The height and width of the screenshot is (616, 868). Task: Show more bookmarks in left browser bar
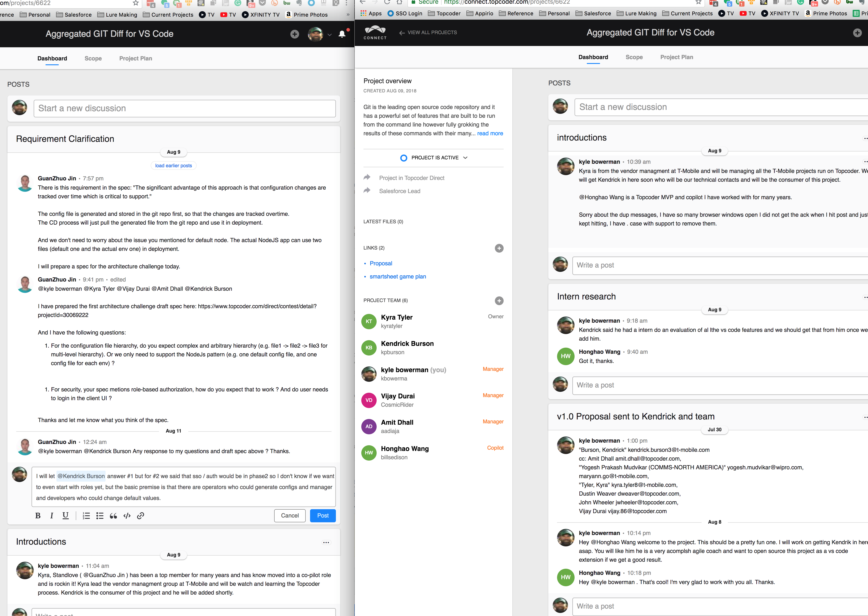point(348,15)
